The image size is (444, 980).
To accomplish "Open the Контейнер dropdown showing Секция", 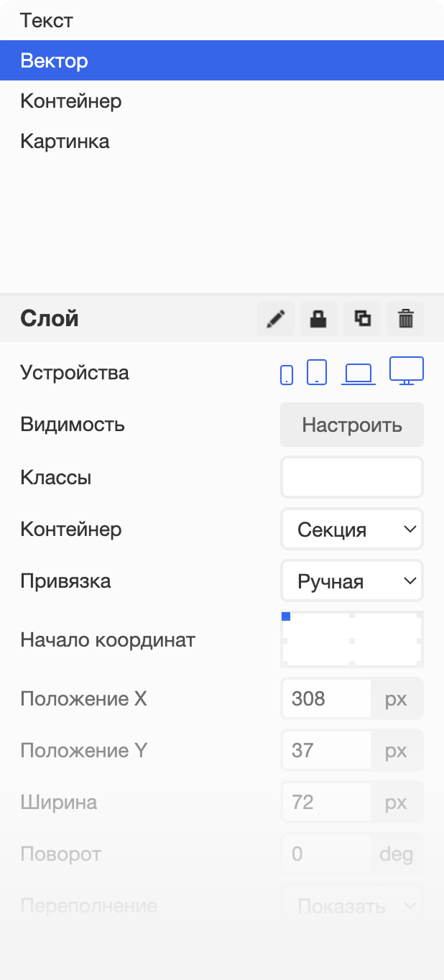I will pos(351,530).
